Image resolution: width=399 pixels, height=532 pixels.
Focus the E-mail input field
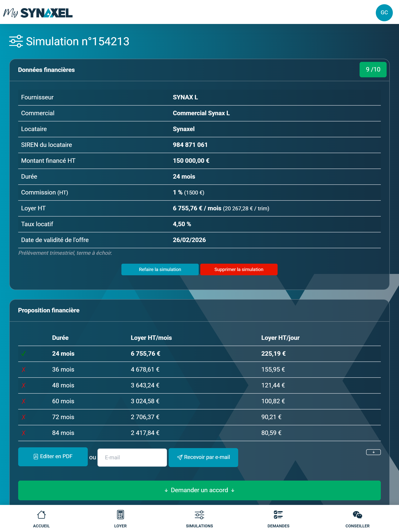(x=132, y=457)
